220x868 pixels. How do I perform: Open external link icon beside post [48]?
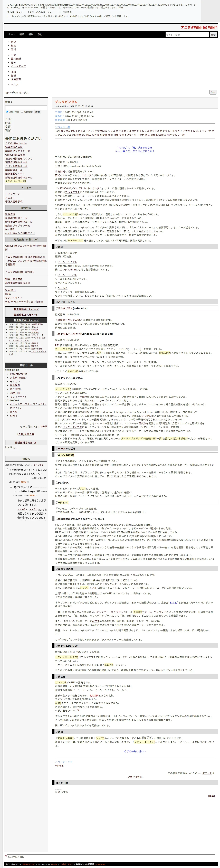click(x=28, y=482)
